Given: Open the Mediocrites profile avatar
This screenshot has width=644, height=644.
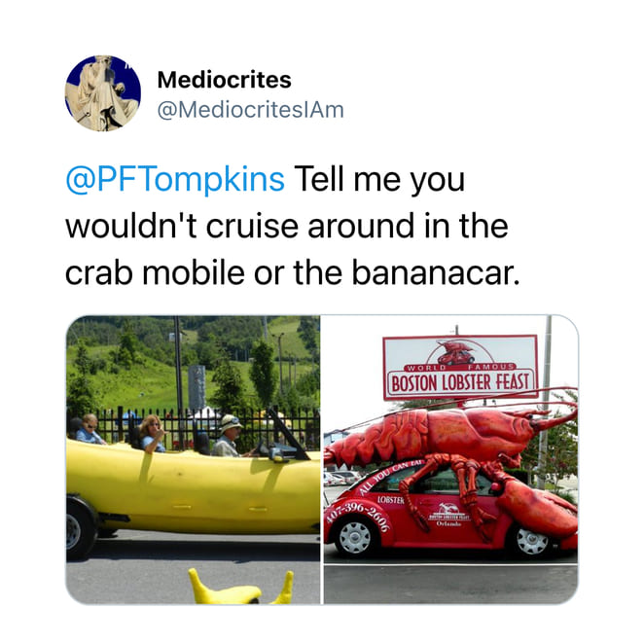Looking at the screenshot, I should 103,93.
